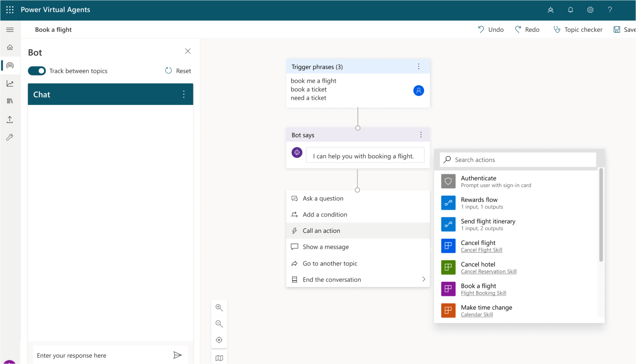Image resolution: width=636 pixels, height=364 pixels.
Task: Open the Chat panel three-dot menu
Action: (184, 94)
